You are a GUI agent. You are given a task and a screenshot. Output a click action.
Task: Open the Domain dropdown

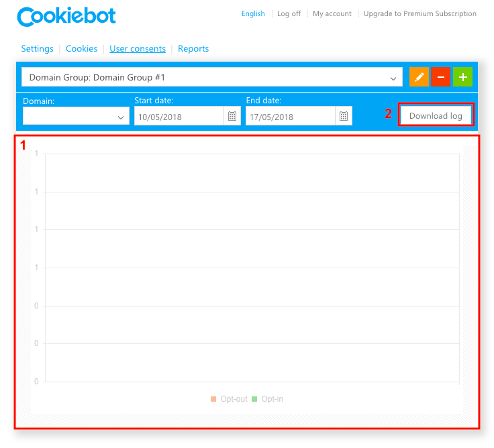coord(76,116)
